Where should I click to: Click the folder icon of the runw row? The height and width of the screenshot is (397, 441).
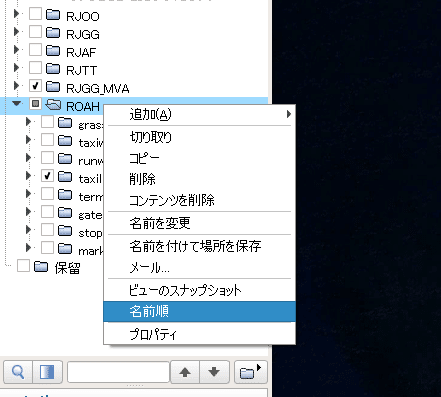pyautogui.click(x=65, y=159)
